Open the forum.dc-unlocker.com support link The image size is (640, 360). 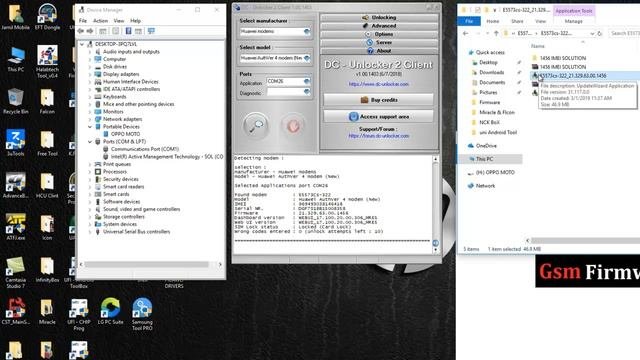(378, 136)
